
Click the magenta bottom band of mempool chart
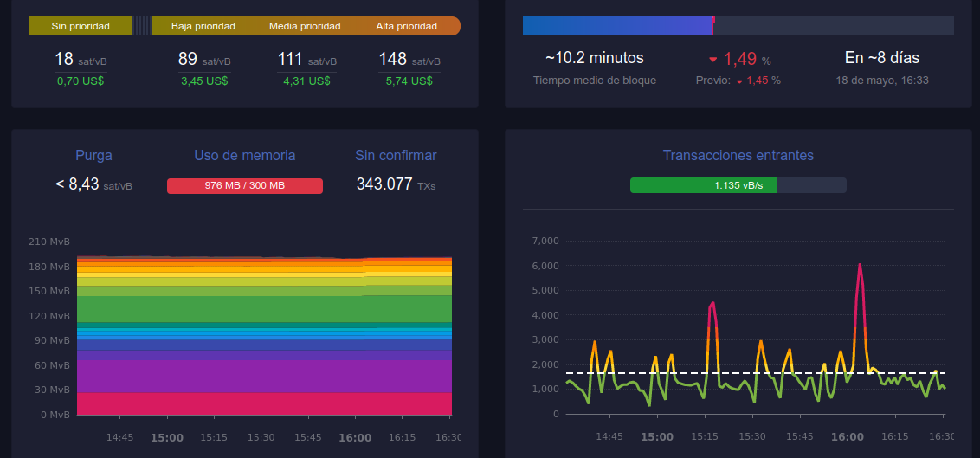point(264,403)
